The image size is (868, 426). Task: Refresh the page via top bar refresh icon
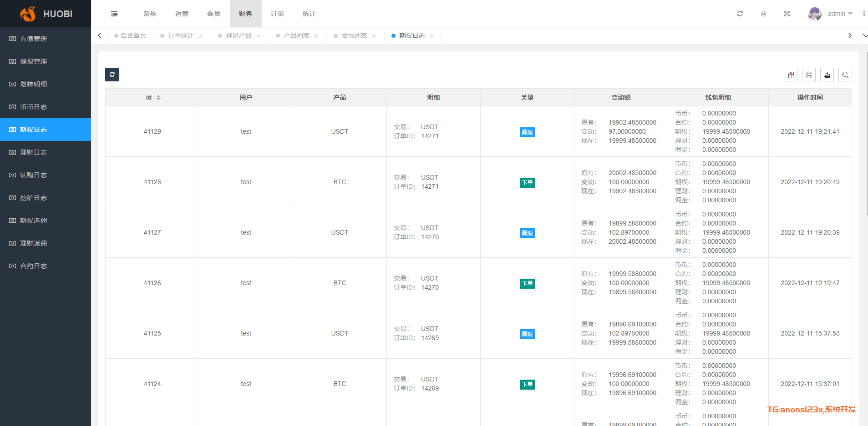click(x=740, y=14)
